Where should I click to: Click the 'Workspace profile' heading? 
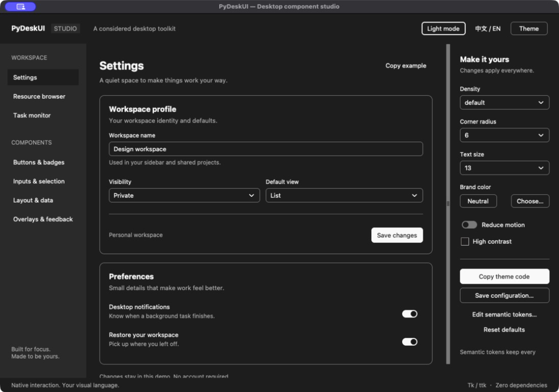[142, 109]
